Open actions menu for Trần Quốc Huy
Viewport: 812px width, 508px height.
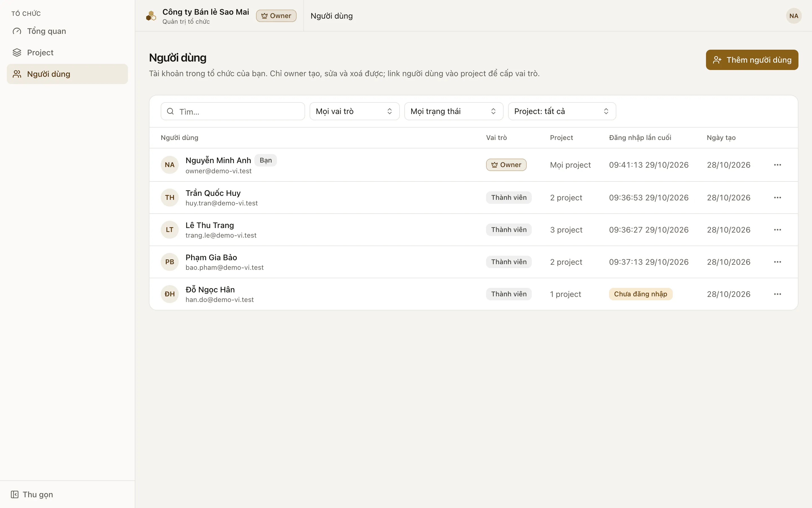point(777,198)
